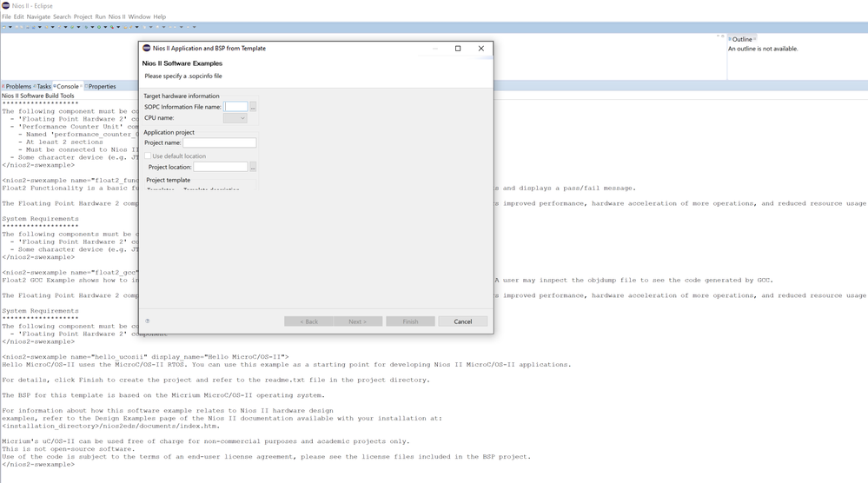Switch to the Properties tab
Image resolution: width=868 pixels, height=483 pixels.
point(102,86)
